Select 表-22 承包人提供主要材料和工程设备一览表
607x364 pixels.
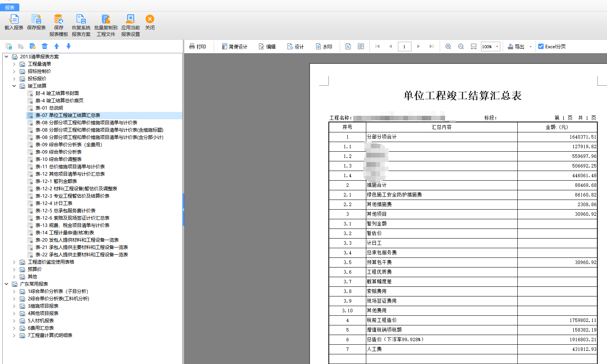pos(82,254)
